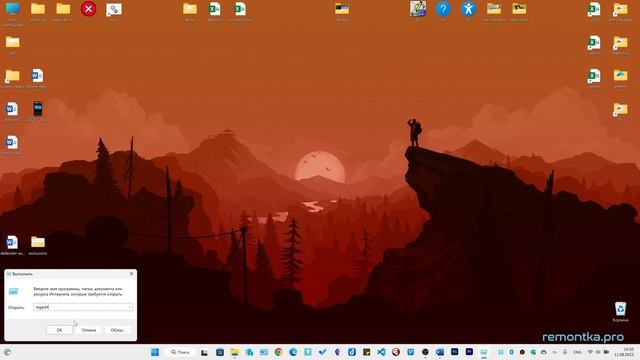Open the Windows Start menu

[x=155, y=352]
